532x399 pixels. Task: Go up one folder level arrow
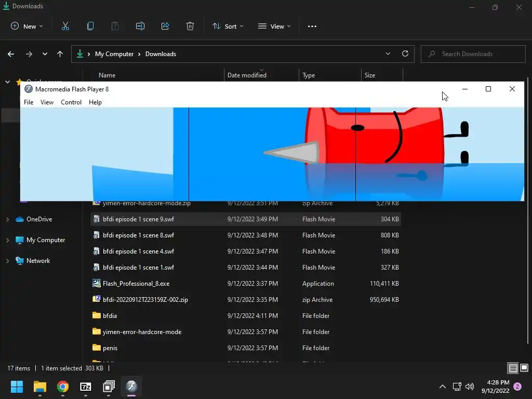point(60,54)
